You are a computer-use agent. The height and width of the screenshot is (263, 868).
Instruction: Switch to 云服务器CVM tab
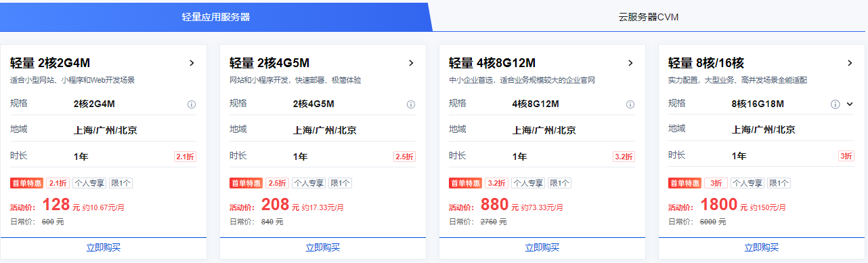point(649,17)
